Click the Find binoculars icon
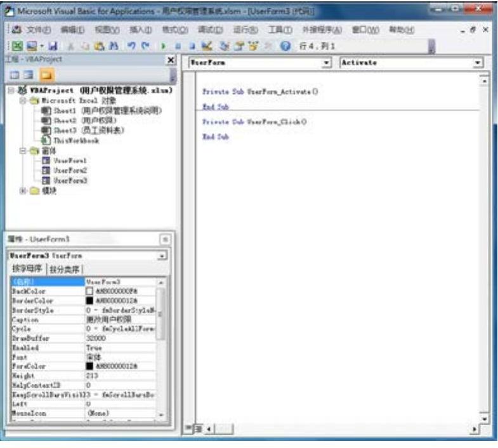498x448 pixels. pos(114,46)
